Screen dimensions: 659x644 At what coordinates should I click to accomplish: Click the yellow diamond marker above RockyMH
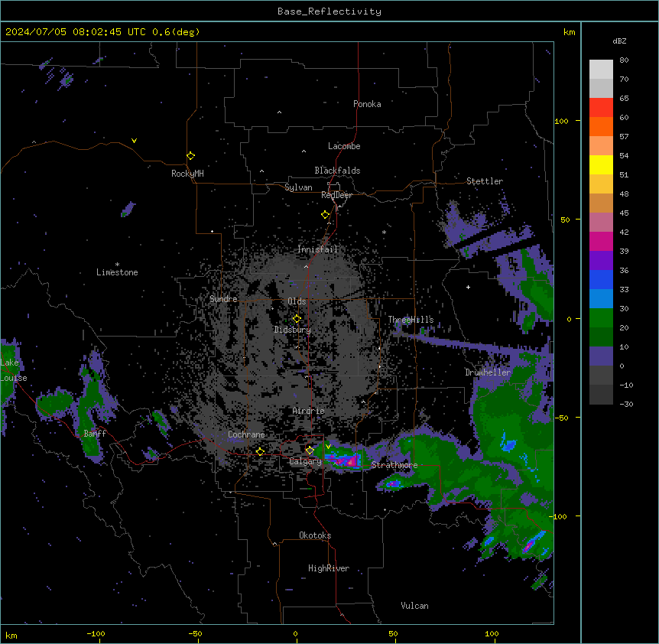191,156
